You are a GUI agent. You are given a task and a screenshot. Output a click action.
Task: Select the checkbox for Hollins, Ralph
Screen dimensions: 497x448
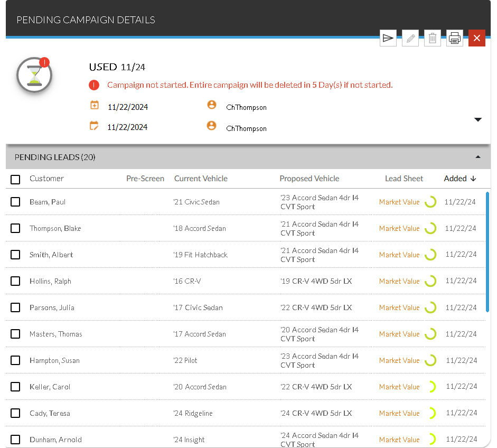pyautogui.click(x=16, y=281)
